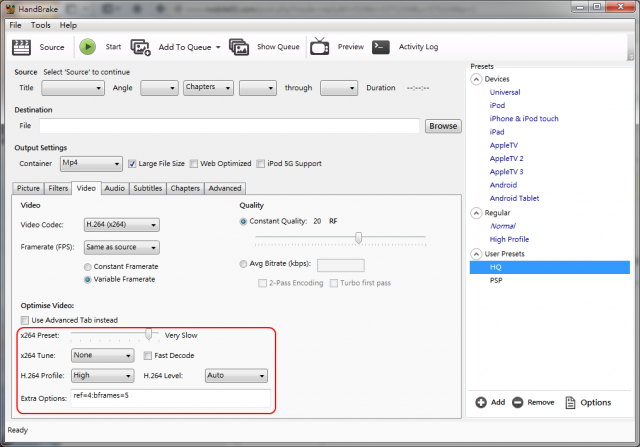This screenshot has width=640, height=447.
Task: Click the Add To Queue icon
Action: [x=140, y=47]
